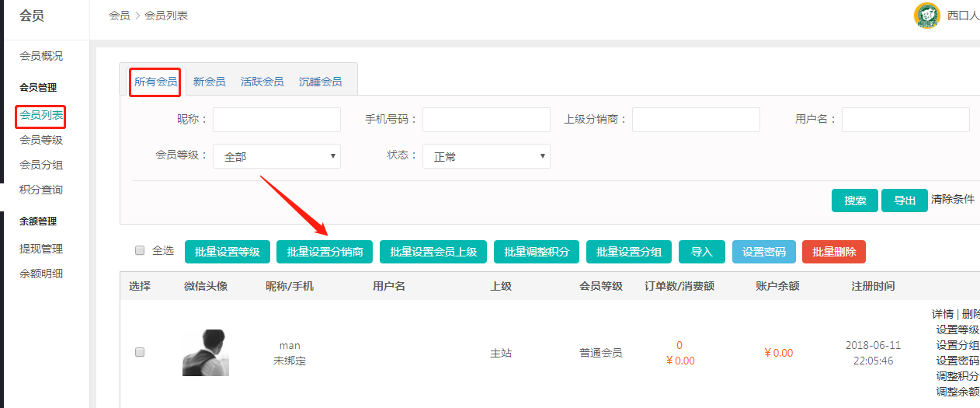Open 详情 link for member man
The image size is (980, 408).
pyautogui.click(x=942, y=314)
